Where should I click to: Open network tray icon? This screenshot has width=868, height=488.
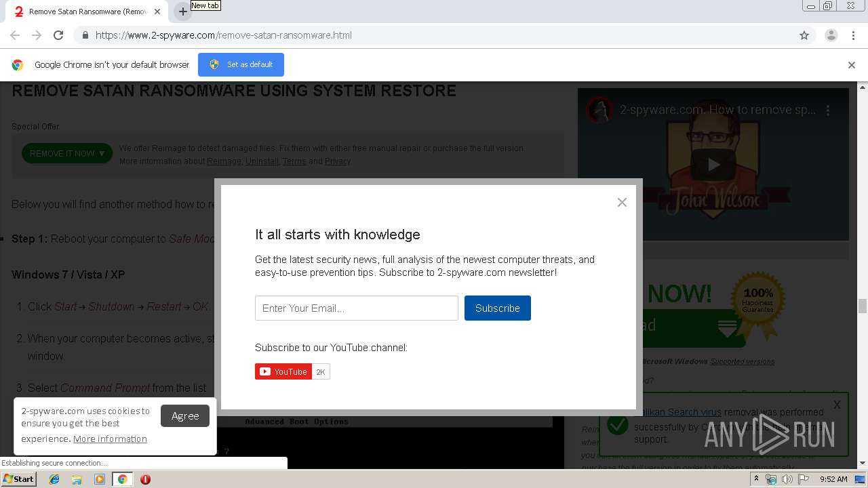(771, 479)
